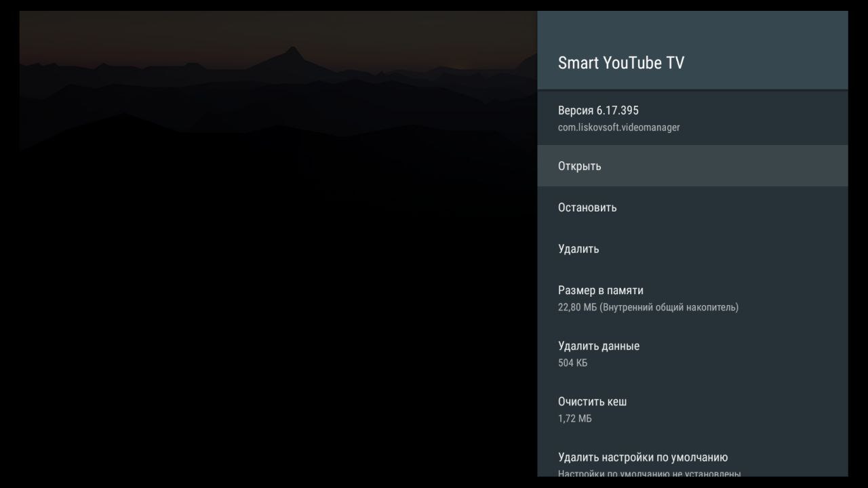Viewport: 868px width, 488px height.
Task: Open Smart YouTube TV via Открыть
Action: 692,166
